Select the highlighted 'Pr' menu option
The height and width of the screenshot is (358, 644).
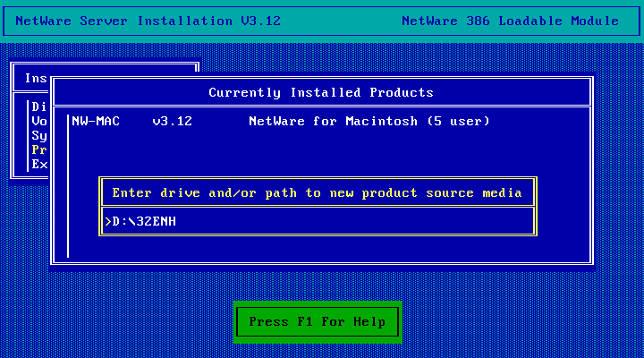39,149
